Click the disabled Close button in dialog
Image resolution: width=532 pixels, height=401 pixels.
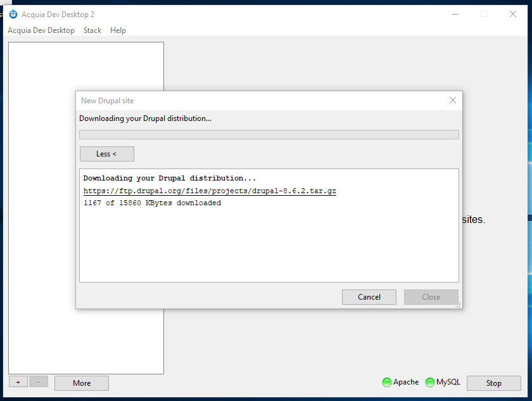pyautogui.click(x=431, y=297)
